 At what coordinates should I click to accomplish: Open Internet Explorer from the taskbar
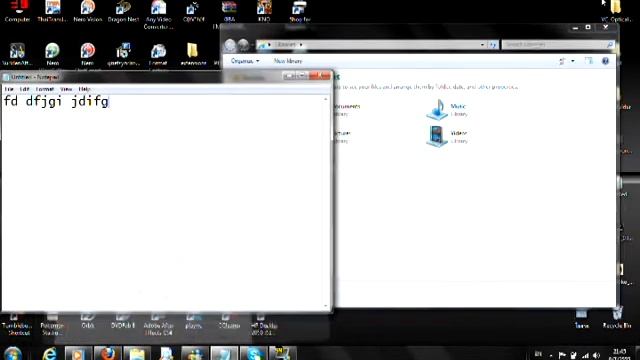coord(49,353)
